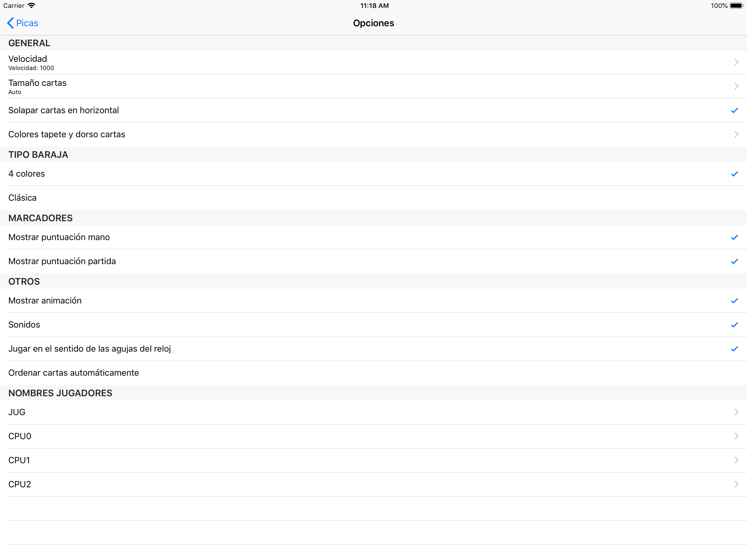Open JUG player name chevron
This screenshot has width=747, height=560.
[736, 412]
